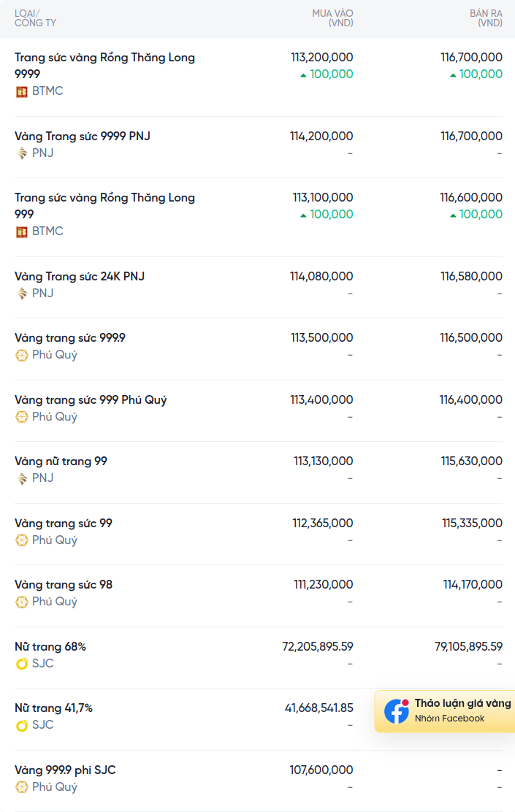Click sell price 116,700,000 of PNJ 9999
The height and width of the screenshot is (812, 515).
click(x=471, y=137)
